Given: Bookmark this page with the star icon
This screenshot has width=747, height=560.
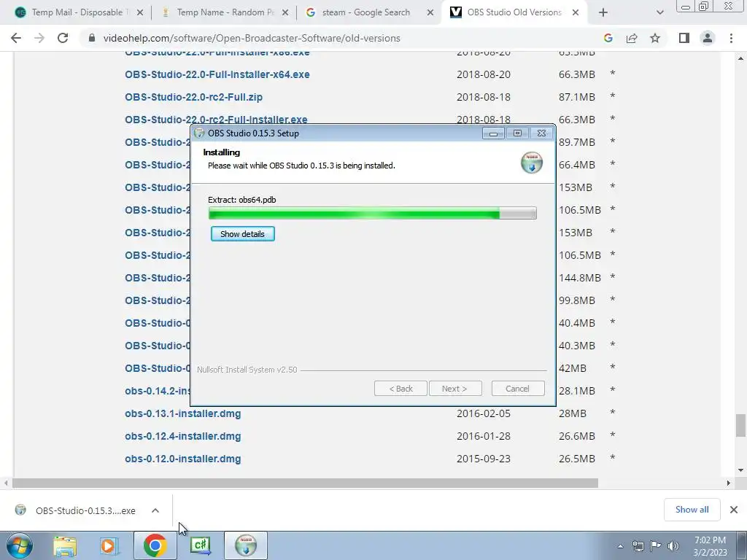Looking at the screenshot, I should pyautogui.click(x=655, y=38).
